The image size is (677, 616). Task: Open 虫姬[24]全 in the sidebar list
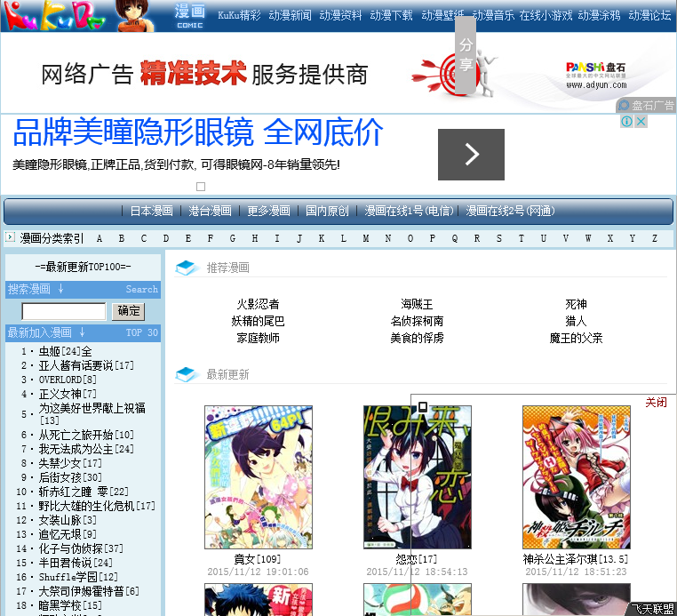tap(65, 351)
